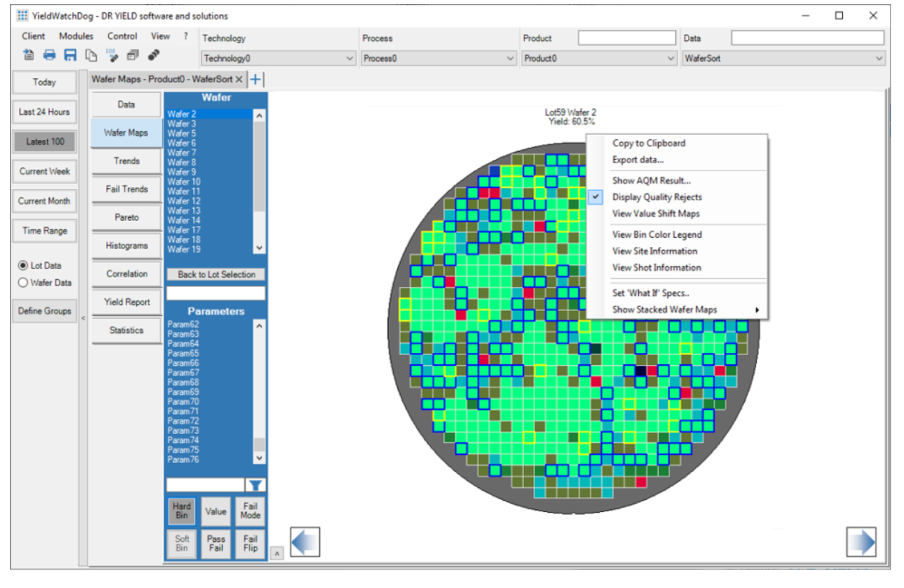Open the Technology0 dropdown
Image resolution: width=904 pixels, height=588 pixels.
pyautogui.click(x=278, y=59)
